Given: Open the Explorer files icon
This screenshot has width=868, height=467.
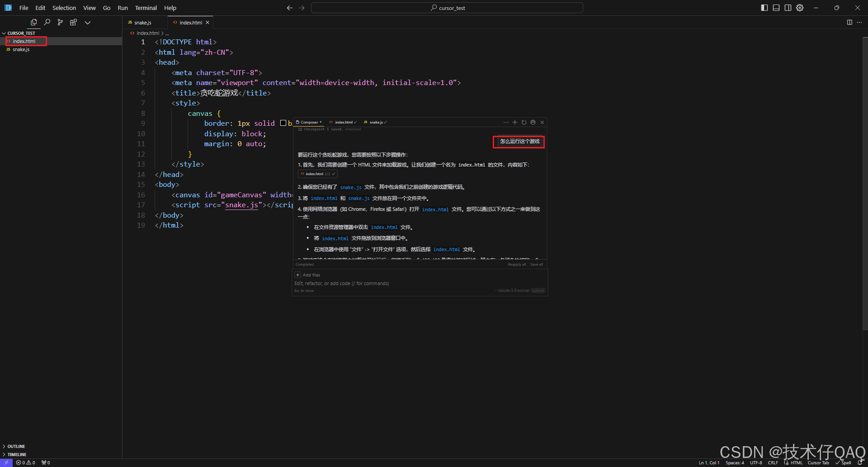Looking at the screenshot, I should (33, 22).
